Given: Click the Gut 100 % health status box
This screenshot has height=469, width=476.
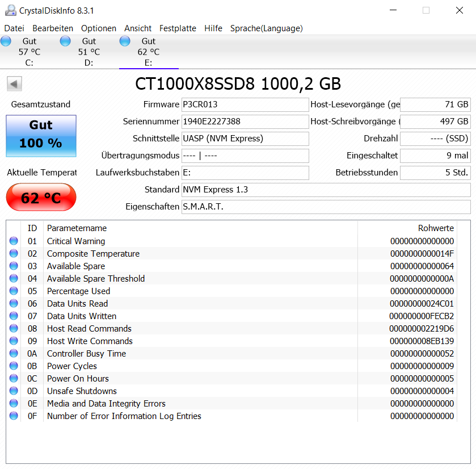Looking at the screenshot, I should pyautogui.click(x=40, y=136).
